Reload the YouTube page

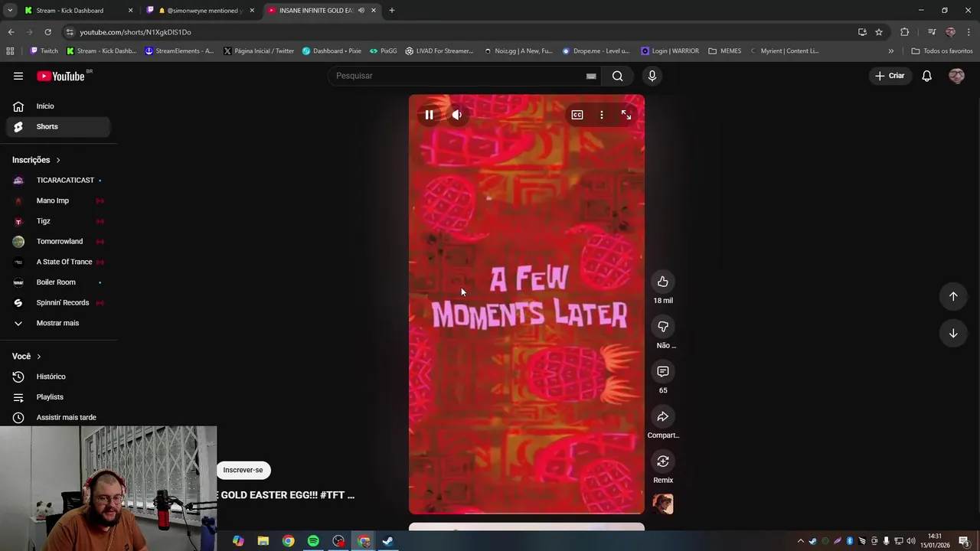[x=47, y=32]
